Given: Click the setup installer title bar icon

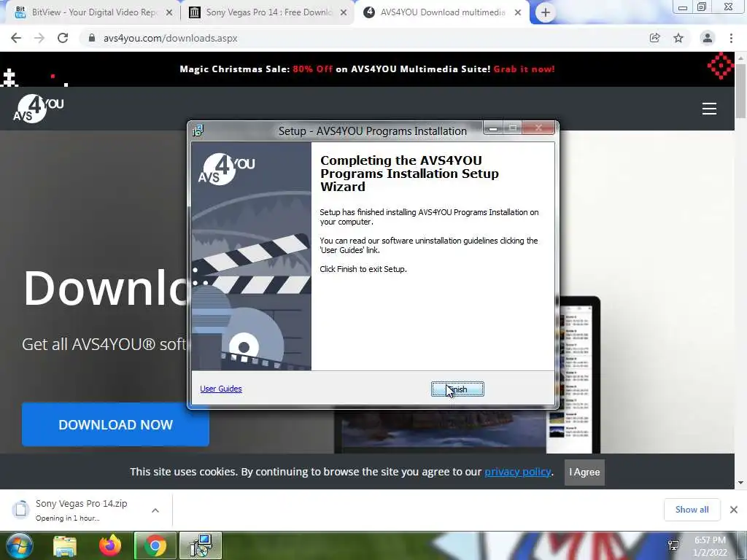Looking at the screenshot, I should click(198, 131).
